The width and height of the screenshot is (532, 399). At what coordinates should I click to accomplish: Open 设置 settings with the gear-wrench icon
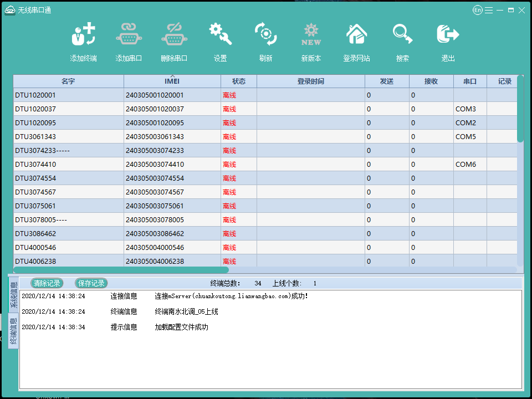[x=220, y=34]
